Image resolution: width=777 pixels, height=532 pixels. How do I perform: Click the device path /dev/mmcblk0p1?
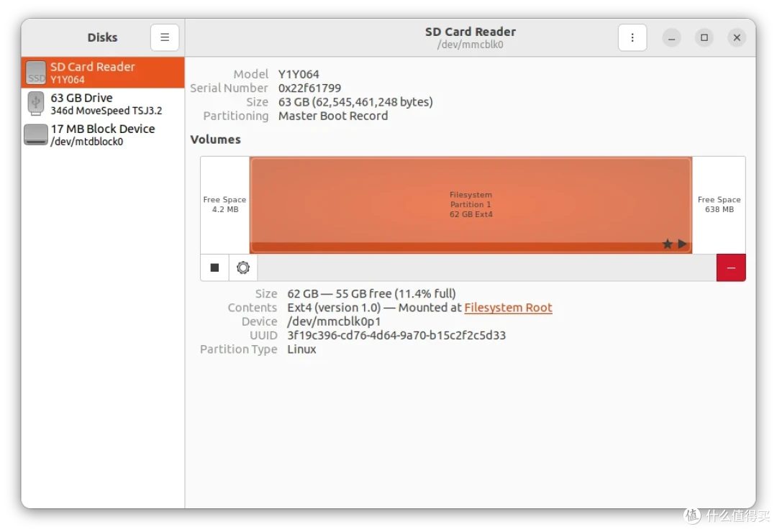334,321
